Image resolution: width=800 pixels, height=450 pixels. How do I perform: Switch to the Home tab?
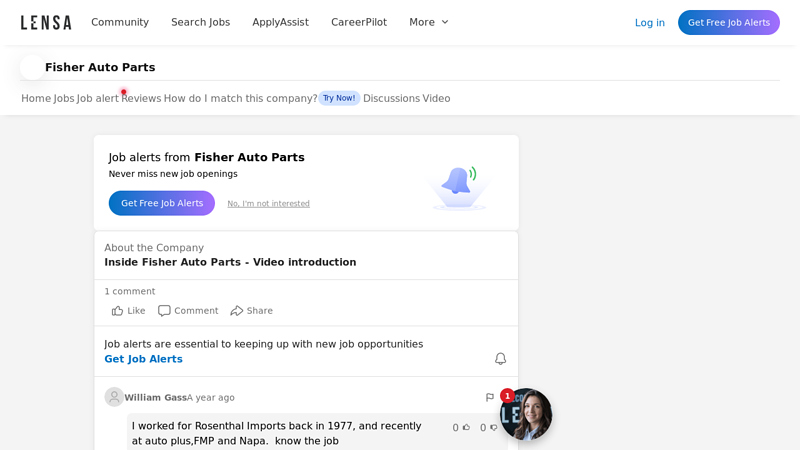[36, 98]
